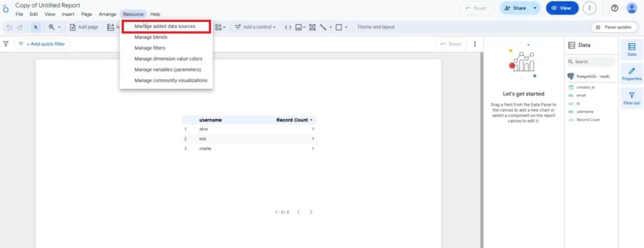Insert a text box using toolbar icon
The width and height of the screenshot is (644, 248).
312,27
